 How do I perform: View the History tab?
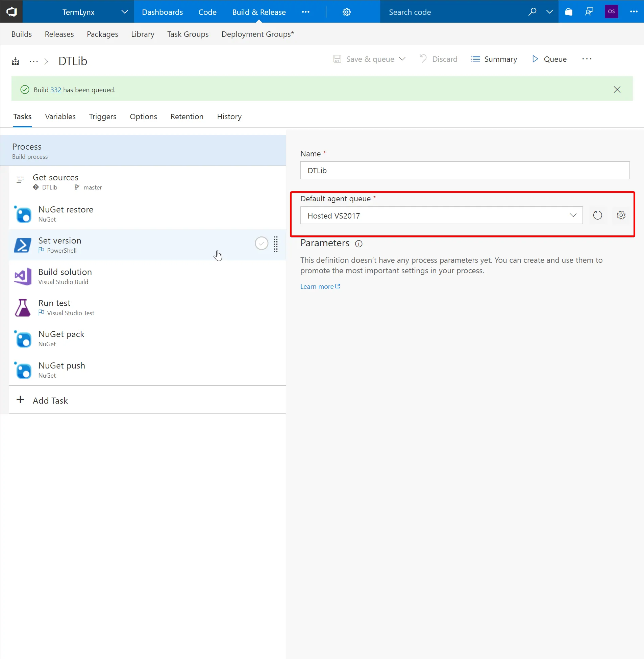tap(229, 117)
